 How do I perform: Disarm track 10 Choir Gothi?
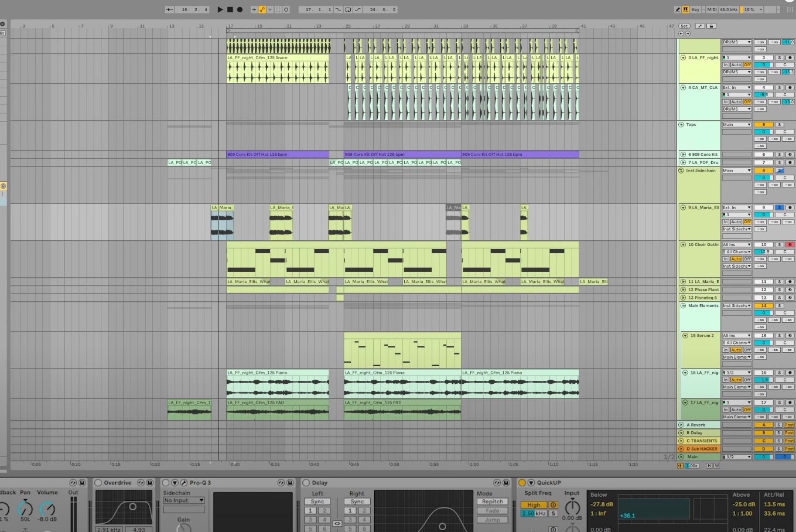[790, 245]
